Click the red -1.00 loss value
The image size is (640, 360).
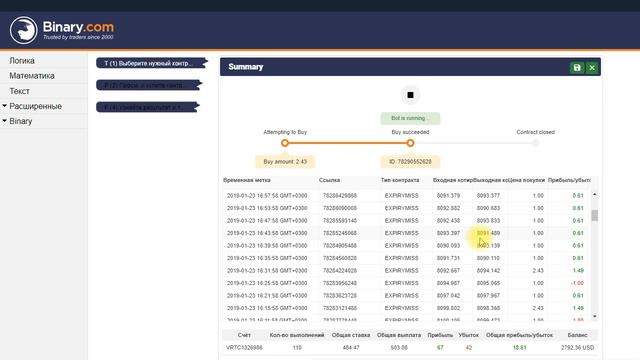[577, 283]
